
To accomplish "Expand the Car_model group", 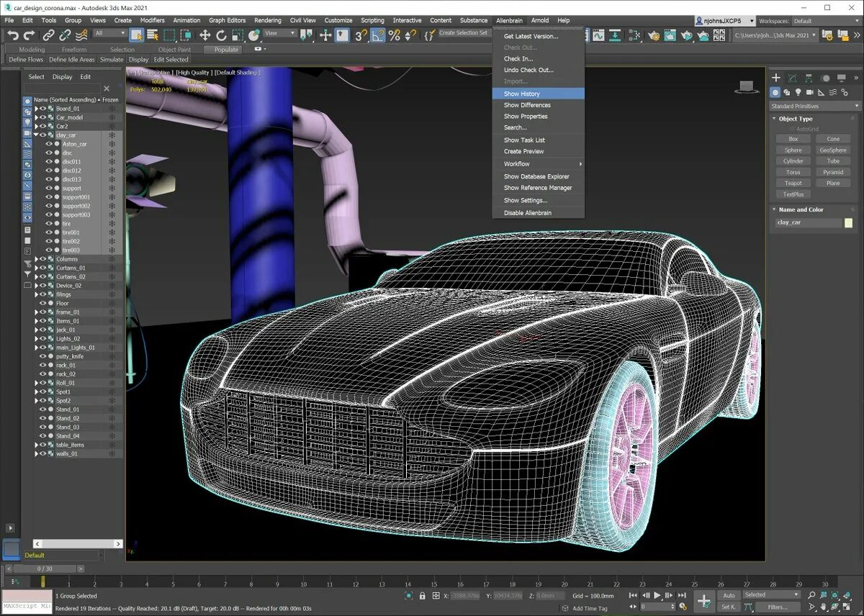I will (36, 117).
